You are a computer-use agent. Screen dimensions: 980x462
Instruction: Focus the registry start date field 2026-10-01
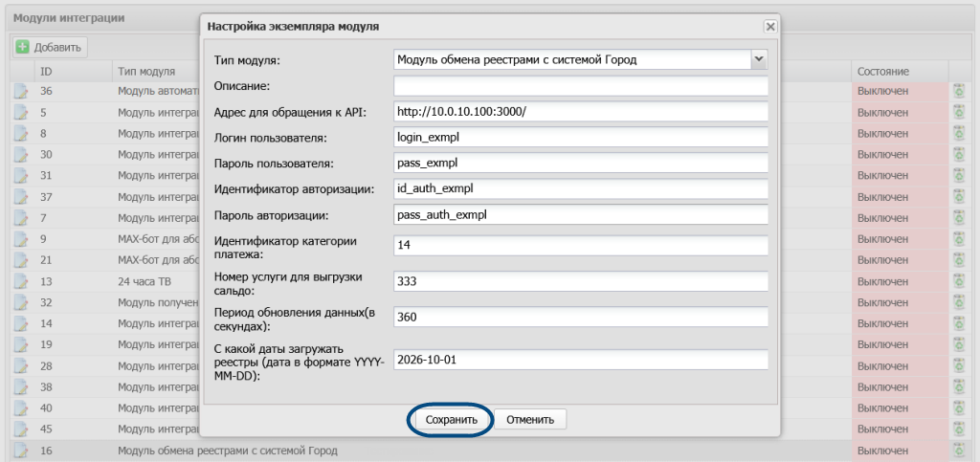[x=581, y=361]
